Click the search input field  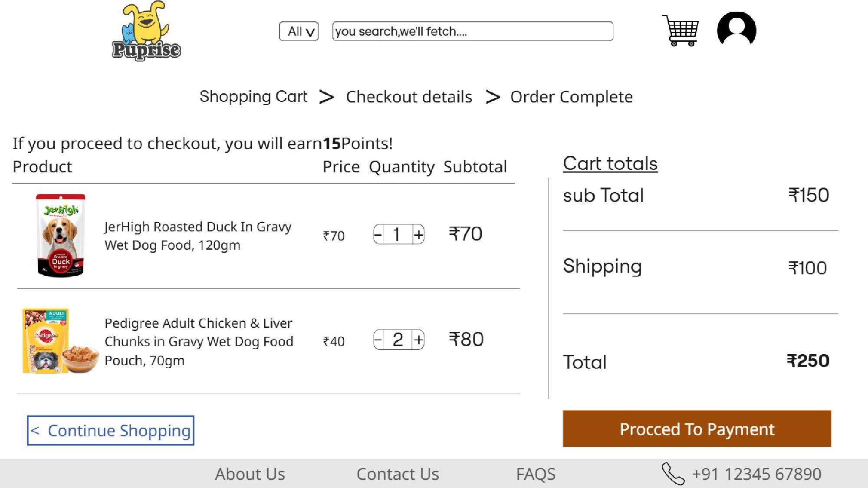[x=472, y=31]
